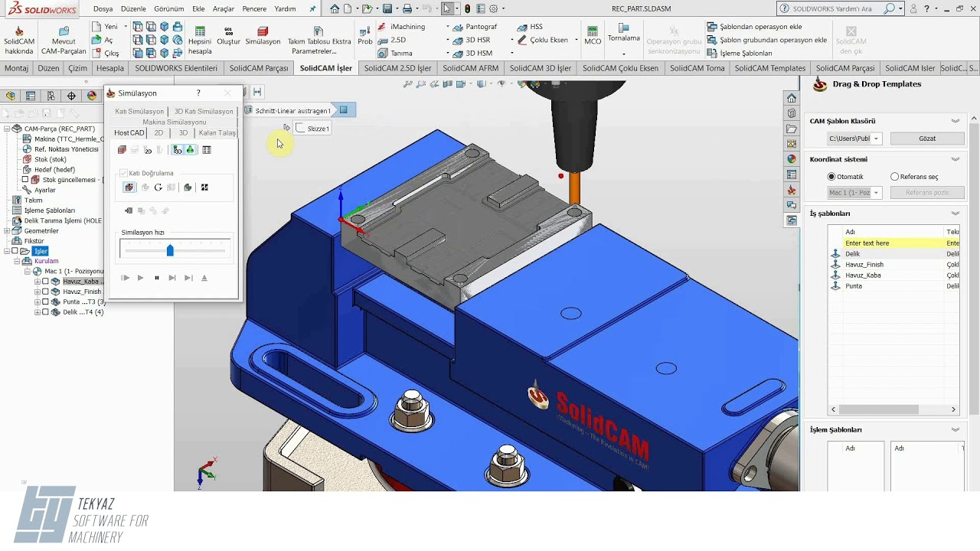This screenshot has width=980, height=551.
Task: Switch to Katı Simülasyon tab
Action: 139,112
